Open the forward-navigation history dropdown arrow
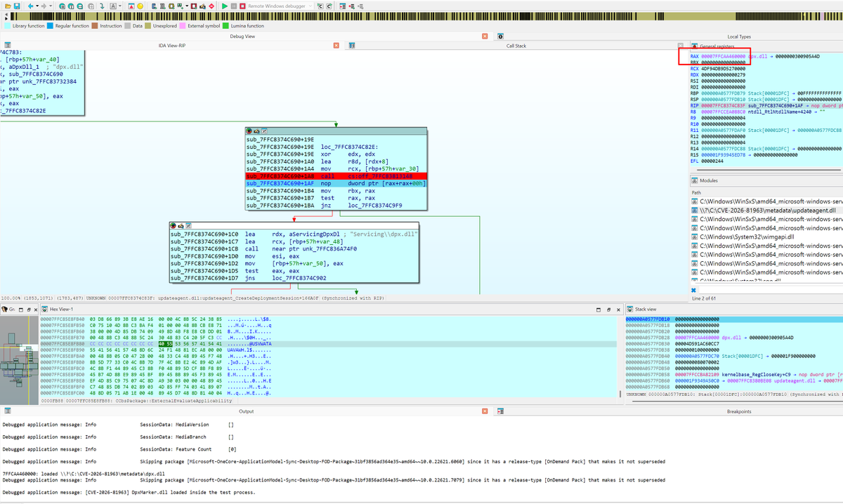The image size is (843, 504). point(51,6)
